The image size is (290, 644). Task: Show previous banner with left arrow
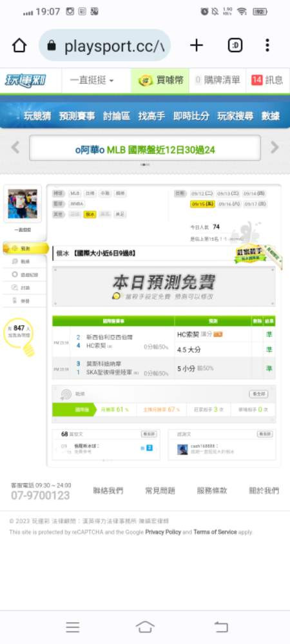click(x=15, y=147)
